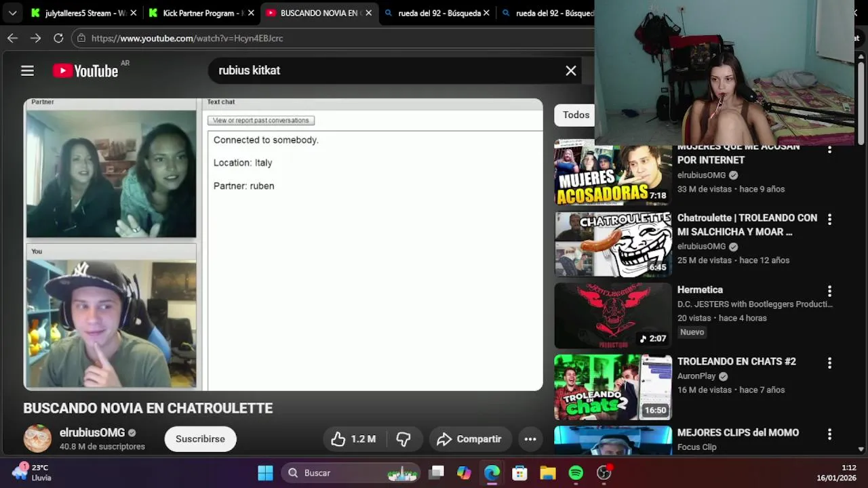Screen dimensions: 868x488
Task: Open more actions ellipsis under the video
Action: pyautogui.click(x=530, y=439)
